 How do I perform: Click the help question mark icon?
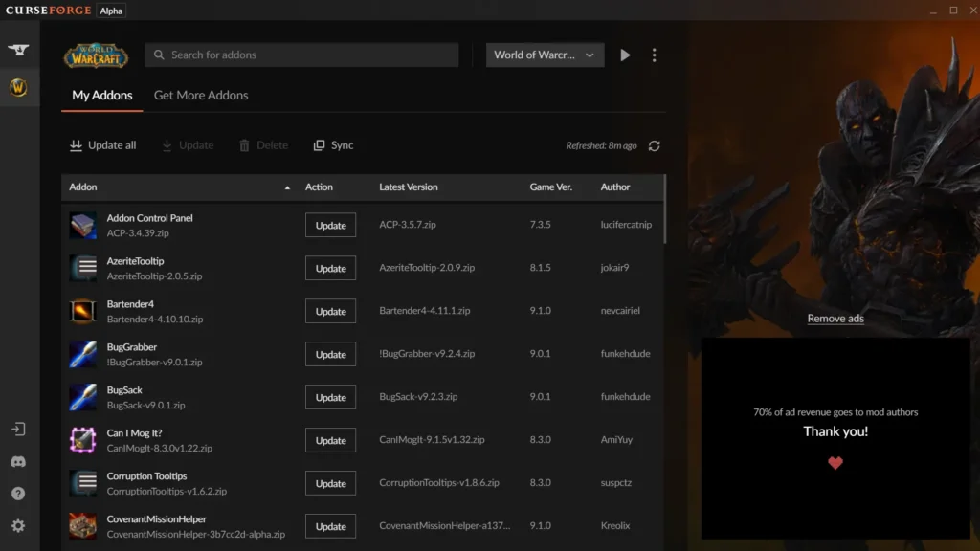click(x=18, y=495)
